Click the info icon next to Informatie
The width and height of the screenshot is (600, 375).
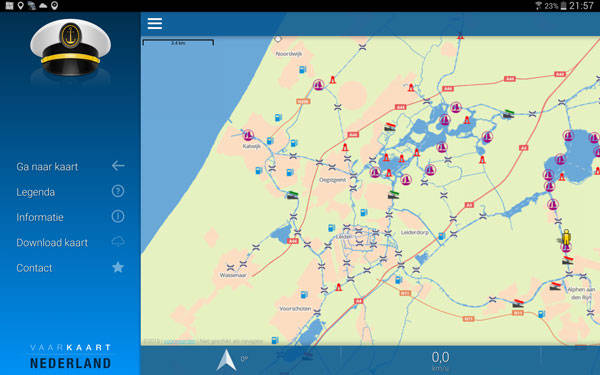click(x=118, y=217)
